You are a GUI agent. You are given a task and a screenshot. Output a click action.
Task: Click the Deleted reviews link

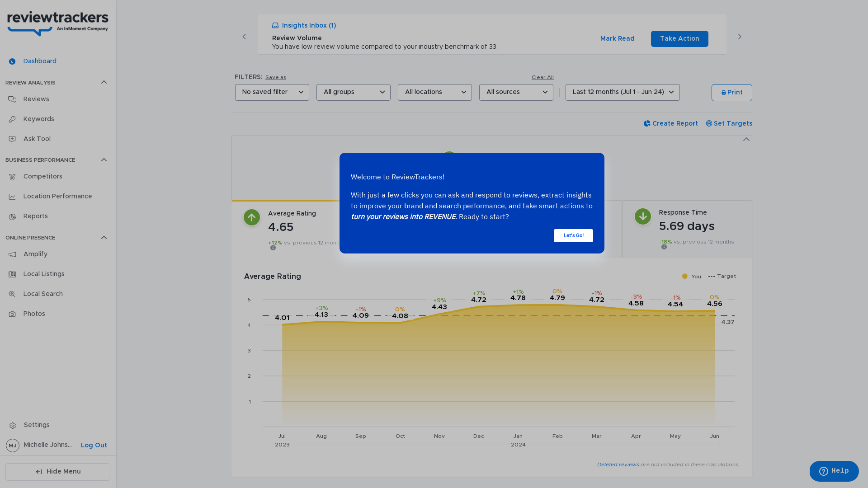pyautogui.click(x=618, y=465)
